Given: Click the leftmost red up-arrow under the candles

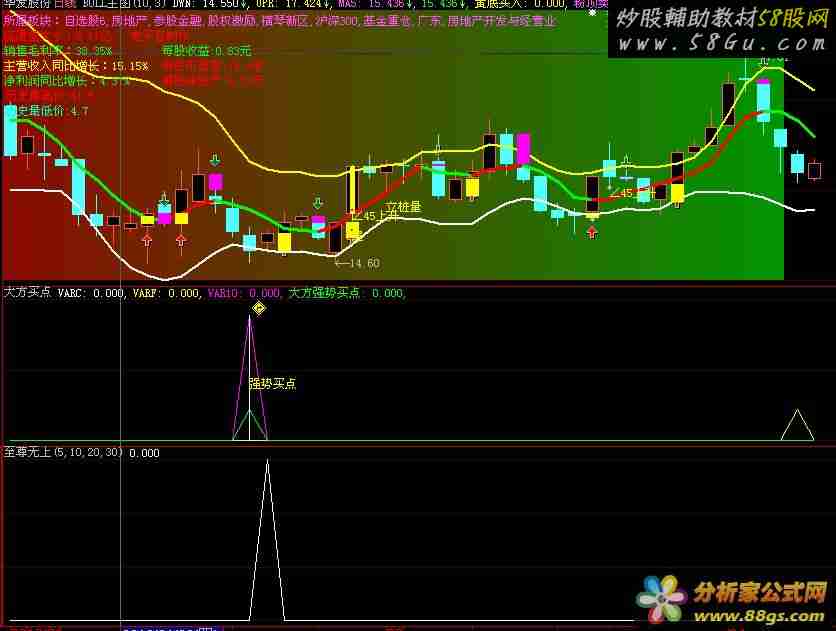Looking at the screenshot, I should [x=147, y=240].
